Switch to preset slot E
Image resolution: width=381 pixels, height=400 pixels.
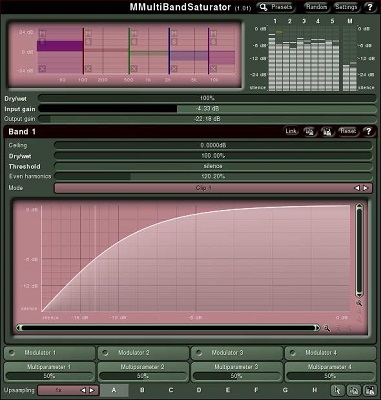click(228, 390)
